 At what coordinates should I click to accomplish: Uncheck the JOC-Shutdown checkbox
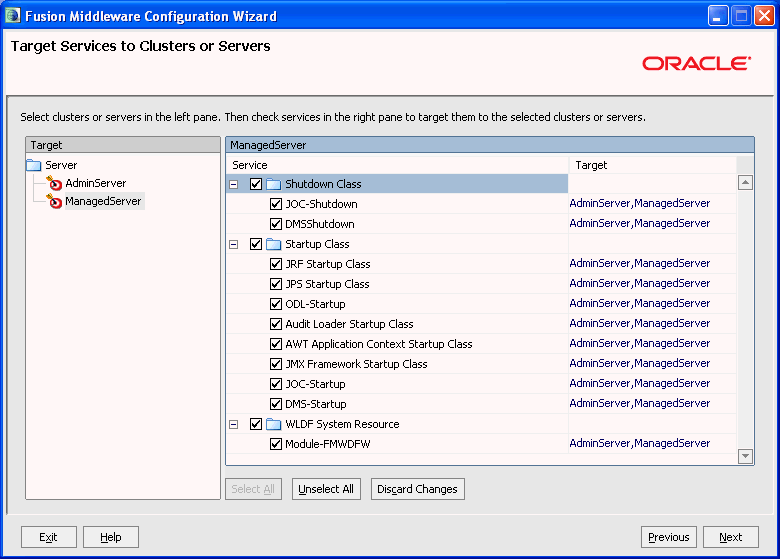(x=276, y=204)
